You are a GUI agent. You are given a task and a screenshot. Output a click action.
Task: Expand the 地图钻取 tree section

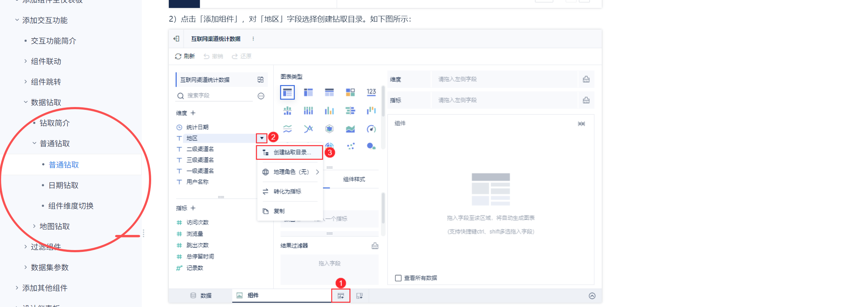pyautogui.click(x=34, y=226)
